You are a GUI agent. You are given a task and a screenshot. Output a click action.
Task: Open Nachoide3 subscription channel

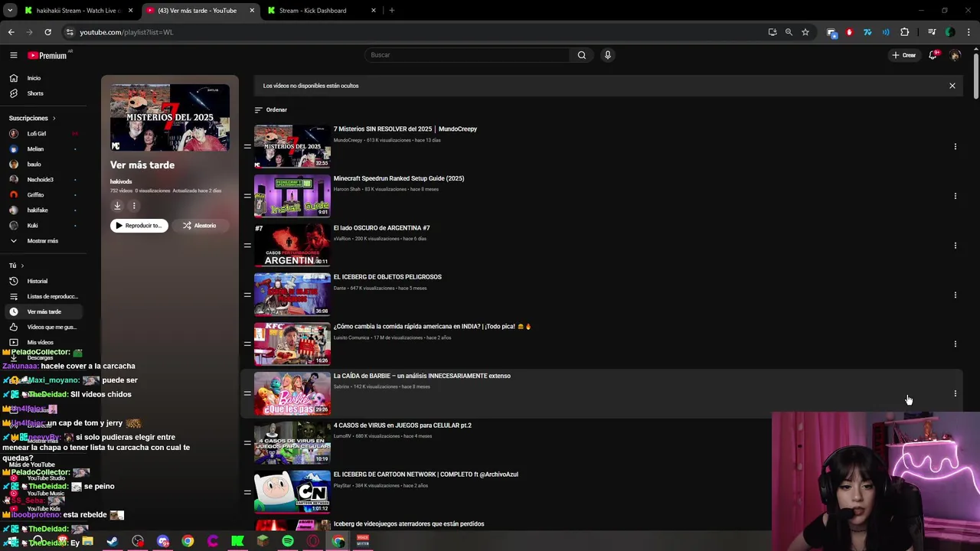(40, 180)
